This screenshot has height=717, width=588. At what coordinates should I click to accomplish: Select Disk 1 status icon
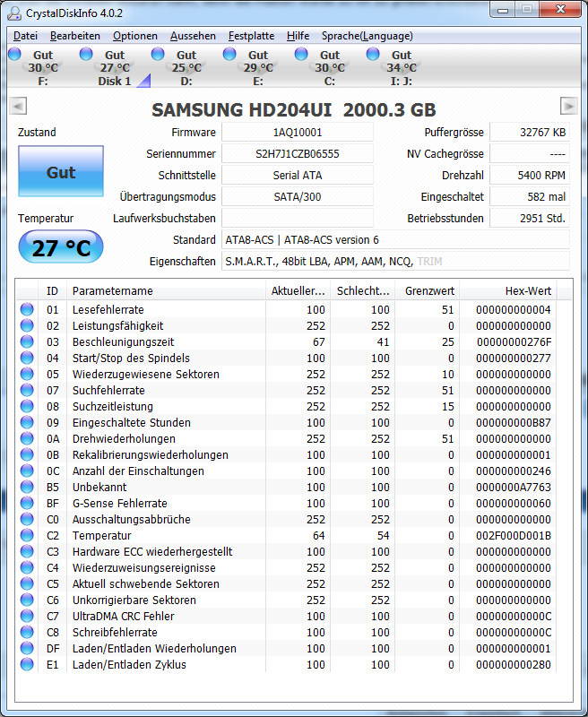tap(86, 54)
